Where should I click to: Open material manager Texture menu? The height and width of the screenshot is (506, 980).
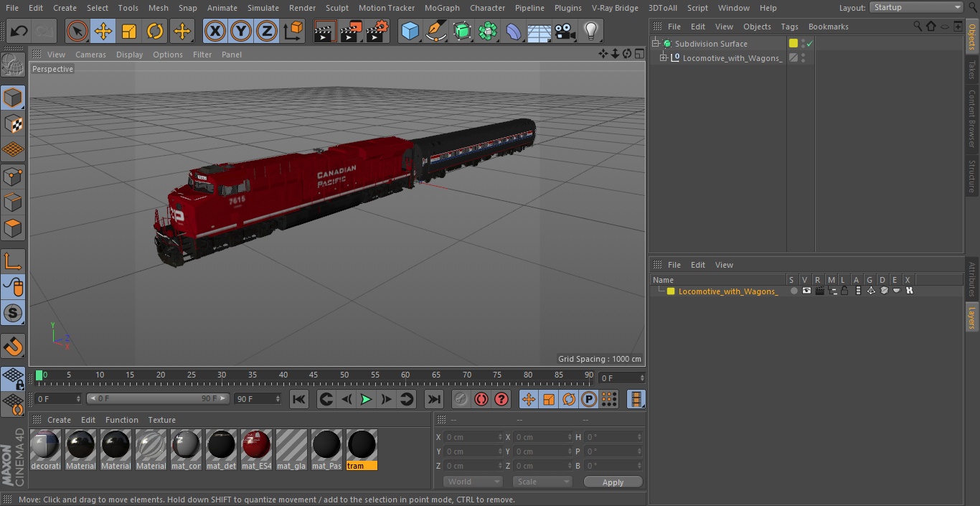161,420
